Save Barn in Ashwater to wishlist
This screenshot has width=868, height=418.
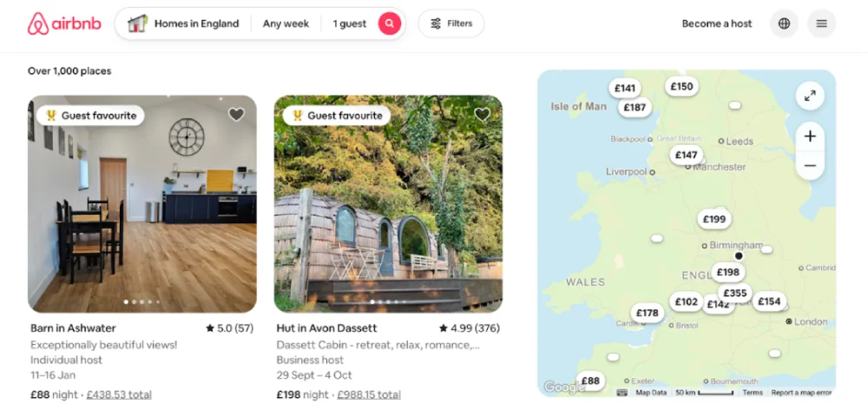click(x=236, y=114)
